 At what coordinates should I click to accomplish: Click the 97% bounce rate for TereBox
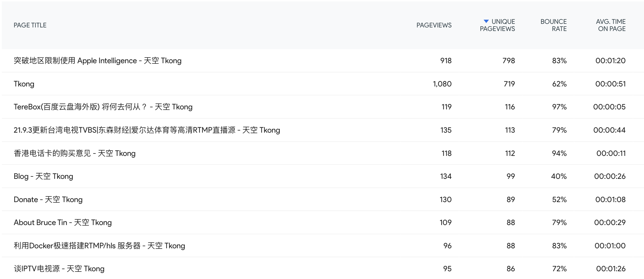click(x=559, y=107)
